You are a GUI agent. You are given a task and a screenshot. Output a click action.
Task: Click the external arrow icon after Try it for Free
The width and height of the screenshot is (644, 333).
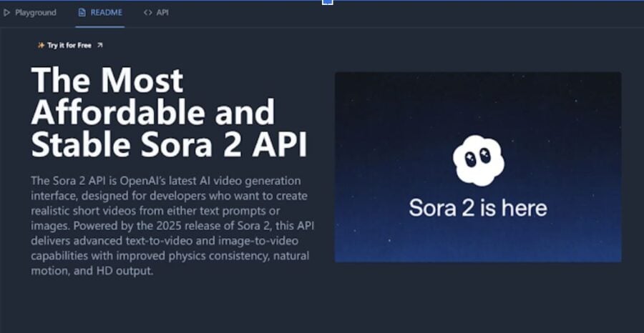(x=99, y=45)
